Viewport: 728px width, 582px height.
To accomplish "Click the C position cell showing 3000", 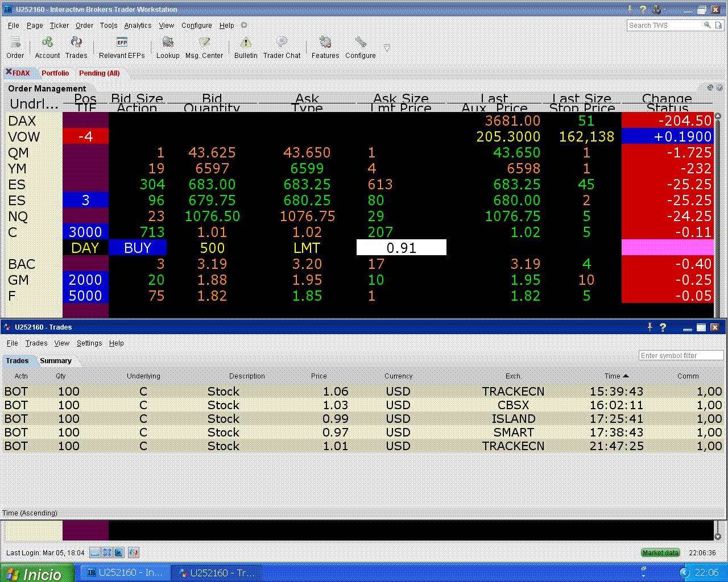I will pos(85,232).
